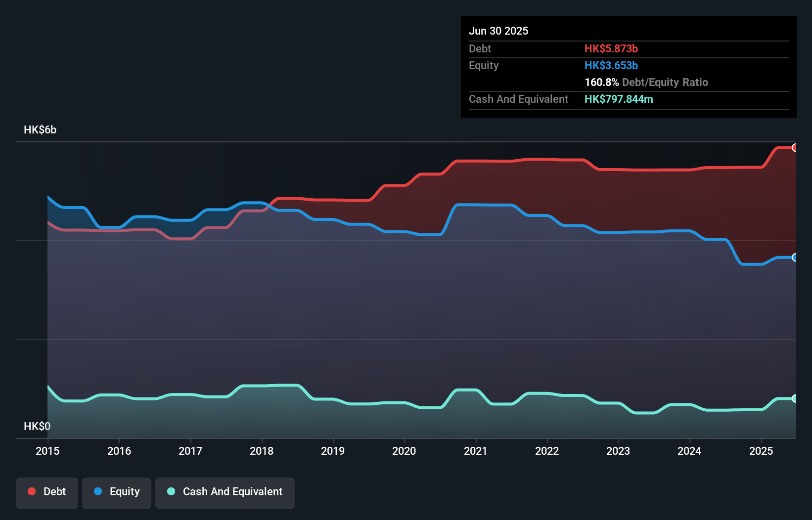Viewport: 812px width, 520px height.
Task: Expand the Cash And Equivalent tooltip row
Action: click(x=518, y=99)
